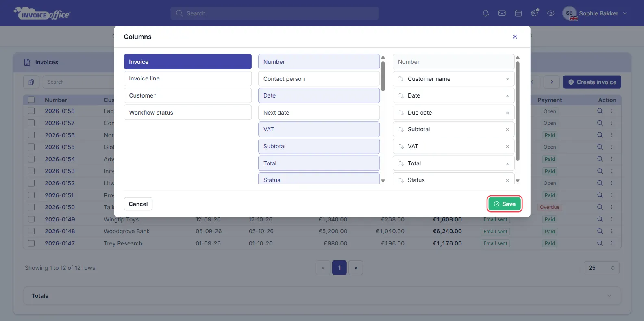Click the top Search field
The height and width of the screenshot is (321, 644).
pos(274,13)
